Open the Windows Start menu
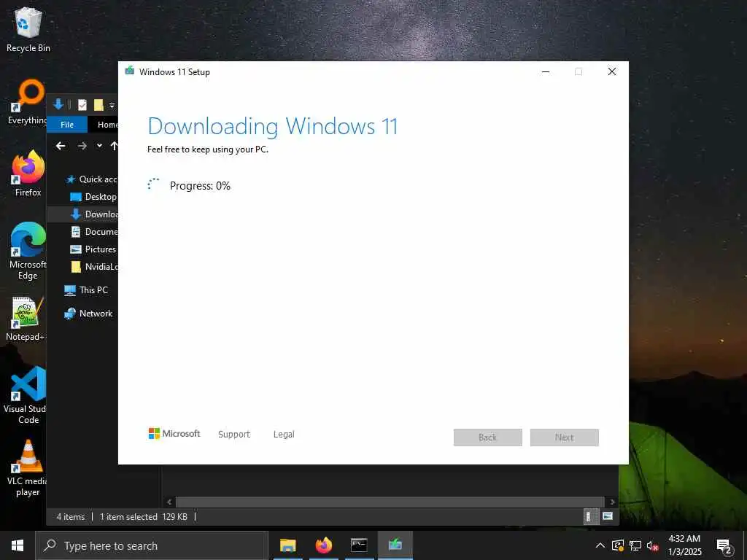Screen dimensions: 747x560 pos(18,545)
